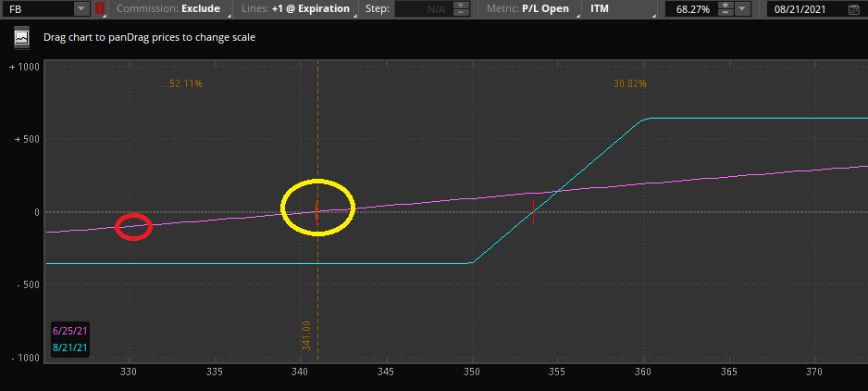Image resolution: width=868 pixels, height=391 pixels.
Task: Click the 370 price axis label
Action: pyautogui.click(x=815, y=372)
